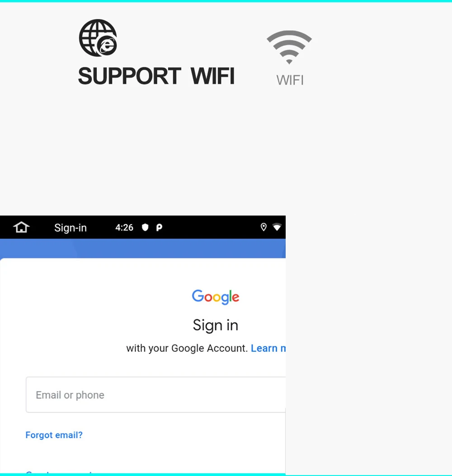This screenshot has height=476, width=452.
Task: Click the gray WIFI label under the icon
Action: pyautogui.click(x=290, y=80)
